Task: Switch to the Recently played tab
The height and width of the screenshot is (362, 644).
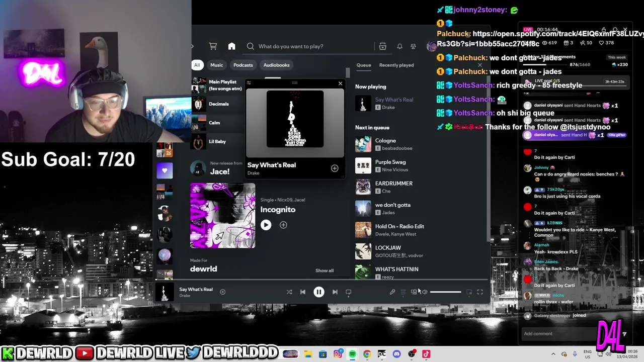Action: click(396, 65)
